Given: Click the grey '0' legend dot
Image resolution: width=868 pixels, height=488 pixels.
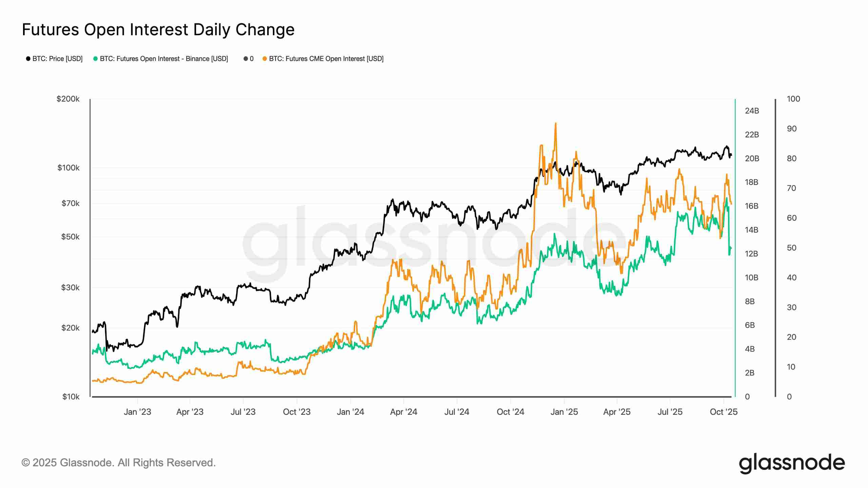Looking at the screenshot, I should pyautogui.click(x=245, y=59).
